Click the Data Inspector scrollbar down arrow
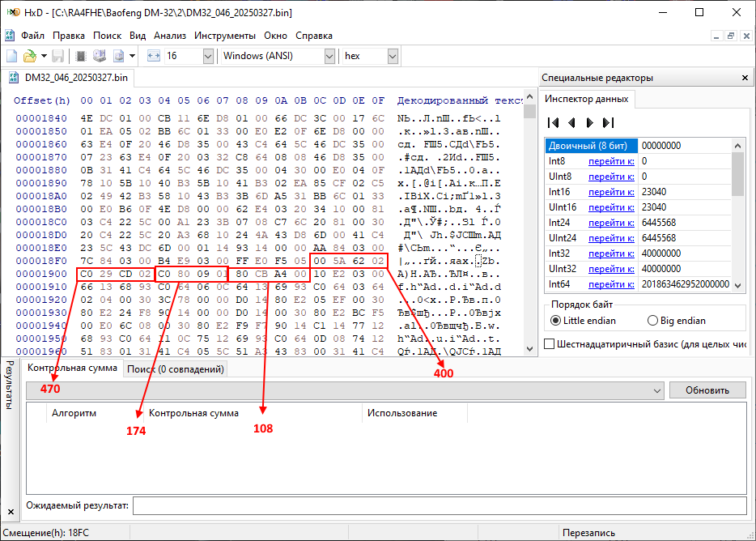This screenshot has height=541, width=756. pyautogui.click(x=737, y=286)
